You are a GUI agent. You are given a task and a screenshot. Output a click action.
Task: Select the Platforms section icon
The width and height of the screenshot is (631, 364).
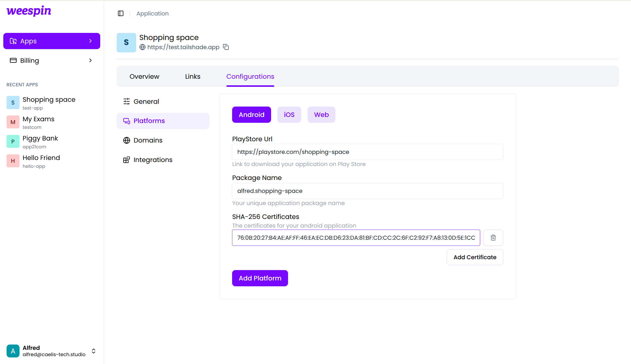coord(127,121)
